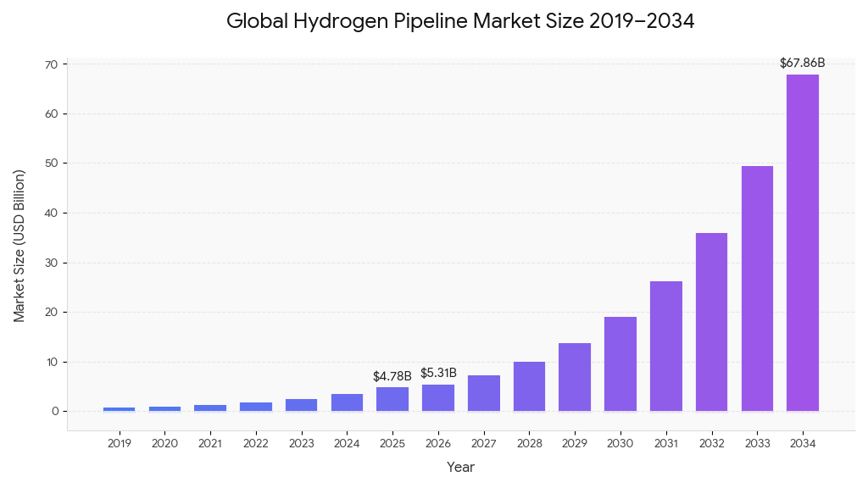Click the 70 y-axis tick label

[51, 64]
